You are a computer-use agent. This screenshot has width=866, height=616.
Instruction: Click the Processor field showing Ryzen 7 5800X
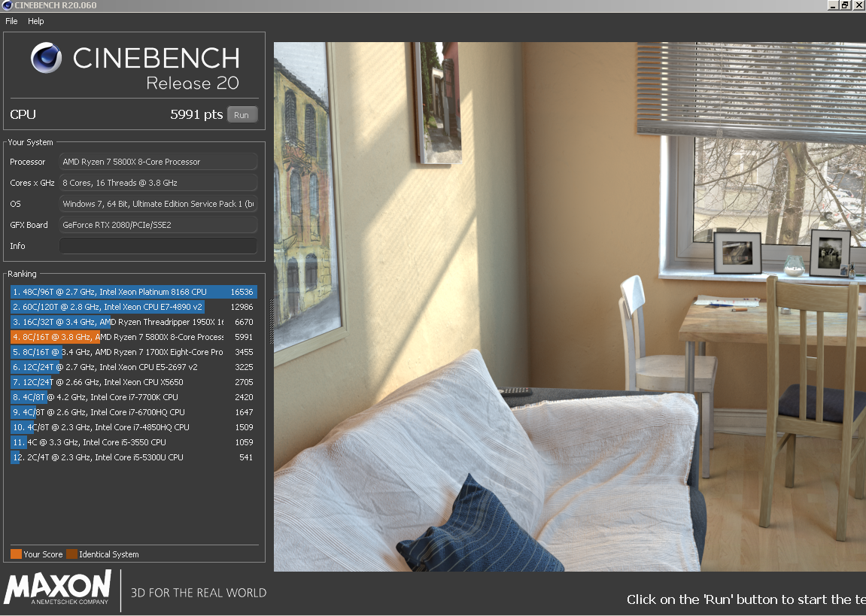(x=158, y=162)
